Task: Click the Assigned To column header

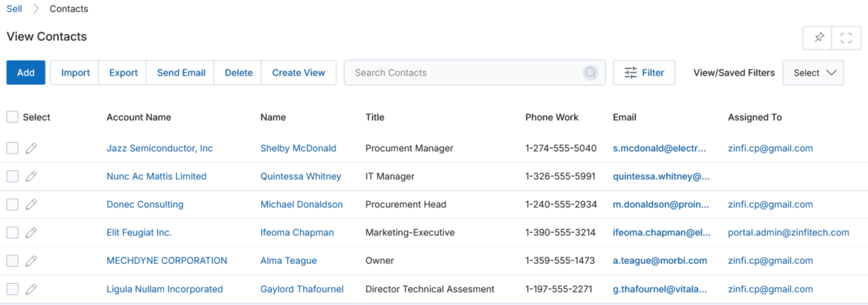Action: pos(755,117)
